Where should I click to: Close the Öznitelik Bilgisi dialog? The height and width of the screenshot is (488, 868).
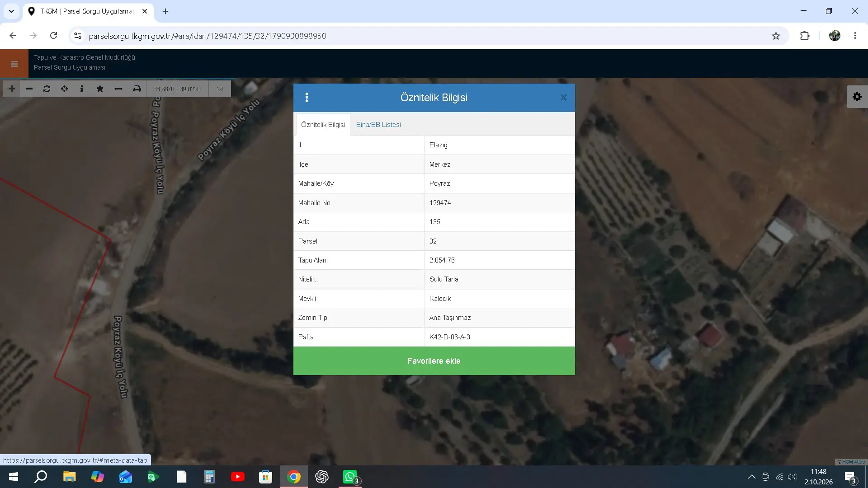coord(564,98)
